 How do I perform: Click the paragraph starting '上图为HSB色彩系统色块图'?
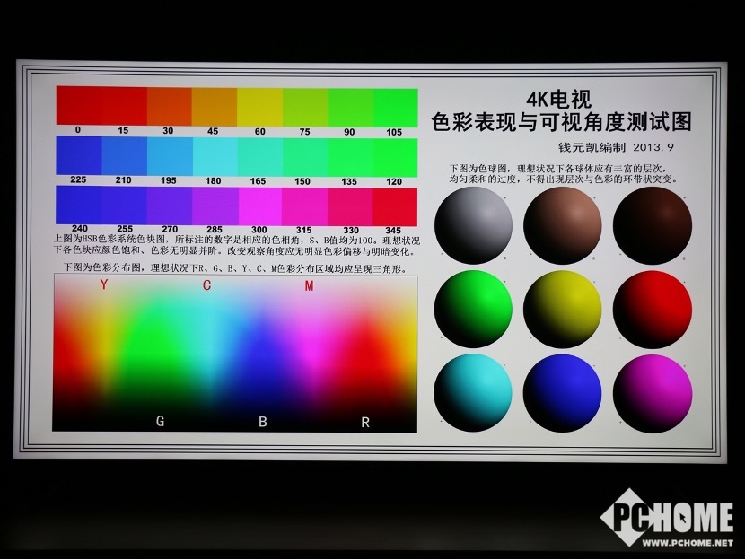237,246
